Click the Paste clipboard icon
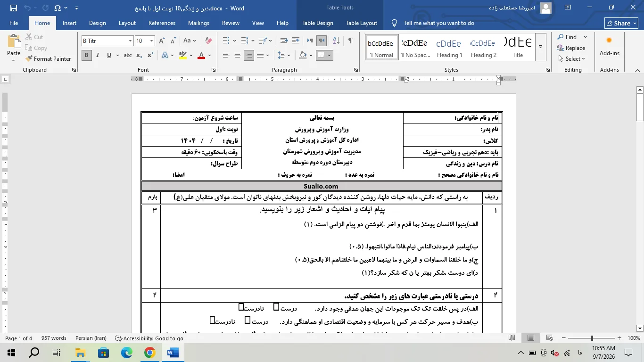 click(x=14, y=41)
